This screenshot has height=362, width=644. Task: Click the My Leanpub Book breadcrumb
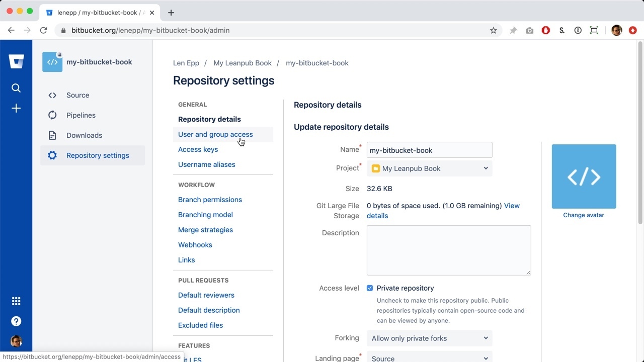click(243, 63)
